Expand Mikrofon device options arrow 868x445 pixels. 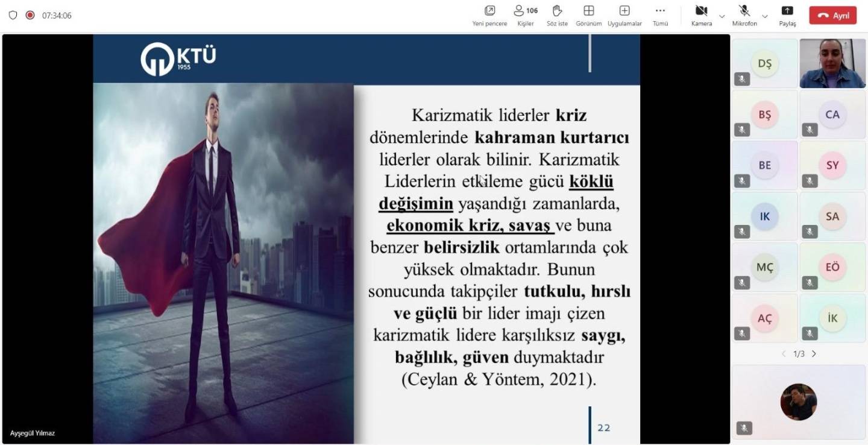click(x=765, y=16)
